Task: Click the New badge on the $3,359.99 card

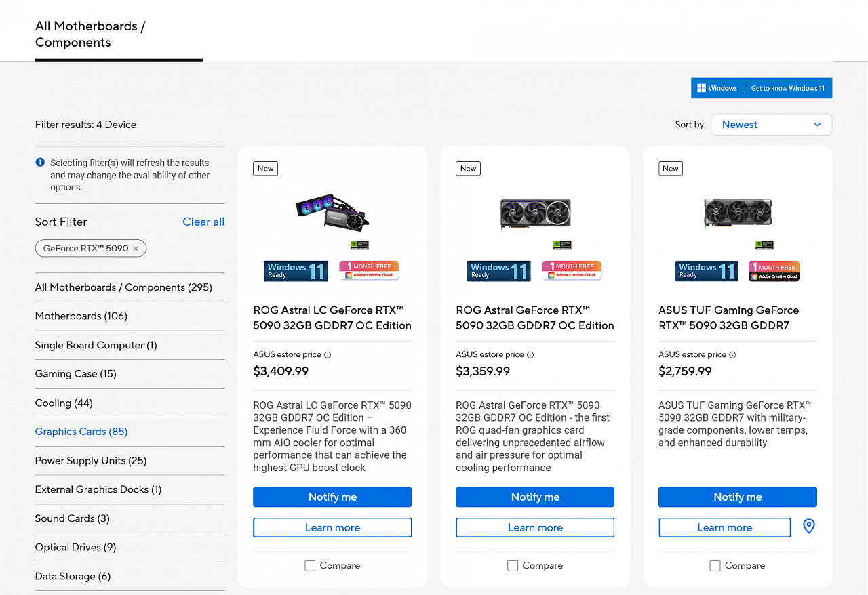Action: click(x=469, y=169)
